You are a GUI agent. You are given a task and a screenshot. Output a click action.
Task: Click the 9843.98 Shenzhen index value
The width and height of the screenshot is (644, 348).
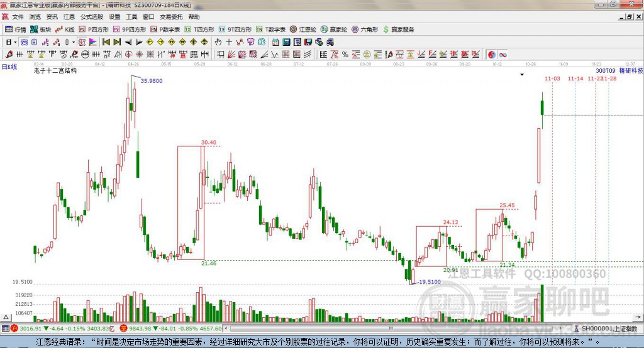coord(140,329)
